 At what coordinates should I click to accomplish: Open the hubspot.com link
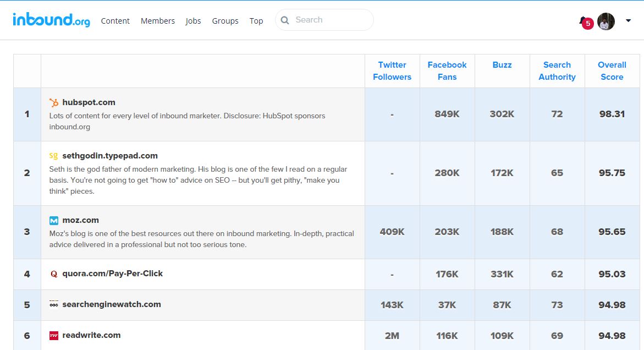(x=89, y=102)
